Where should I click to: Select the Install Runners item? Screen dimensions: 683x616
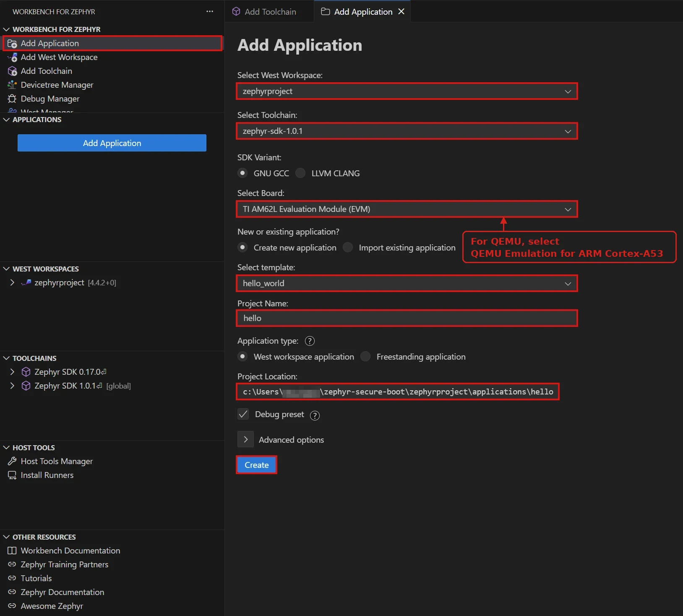(47, 475)
